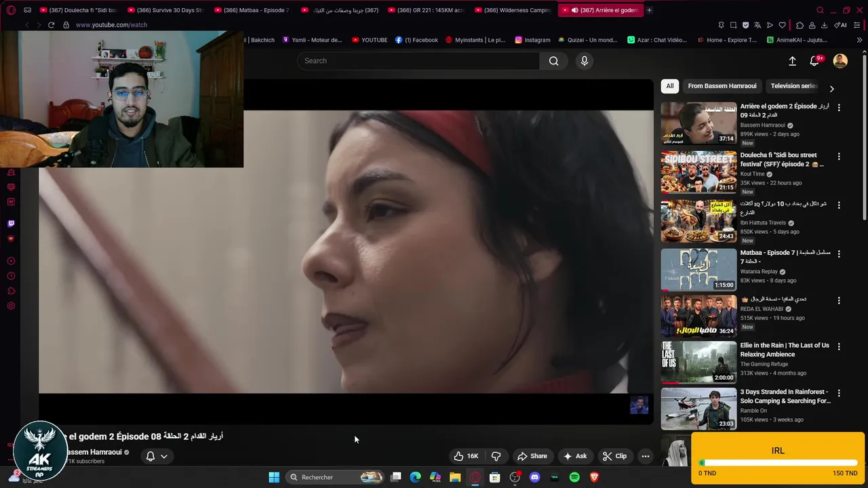Open the Brave browser taskbar icon
This screenshot has width=868, height=488.
[595, 477]
